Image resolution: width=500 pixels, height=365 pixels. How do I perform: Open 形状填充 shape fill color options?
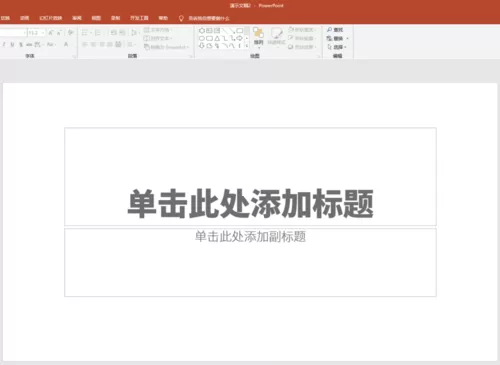[301, 30]
